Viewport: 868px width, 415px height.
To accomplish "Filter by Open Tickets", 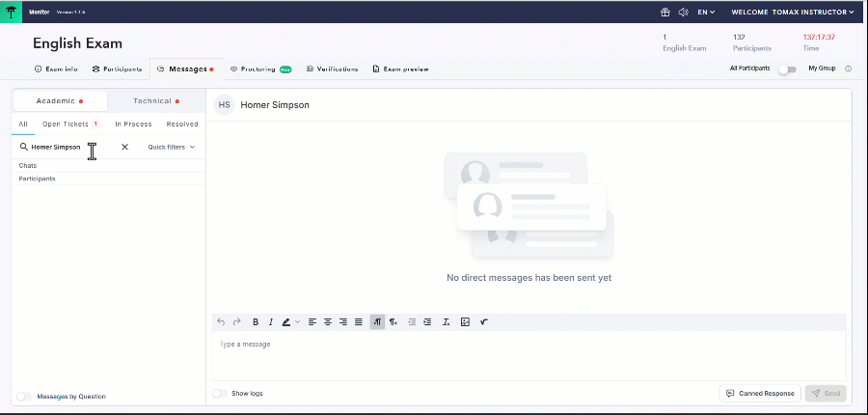I will [x=70, y=124].
